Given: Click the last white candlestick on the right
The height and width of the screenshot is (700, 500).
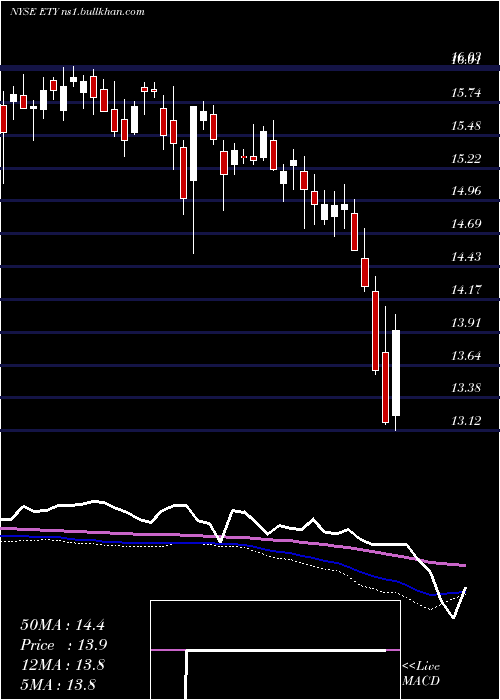Looking at the screenshot, I should (x=396, y=373).
